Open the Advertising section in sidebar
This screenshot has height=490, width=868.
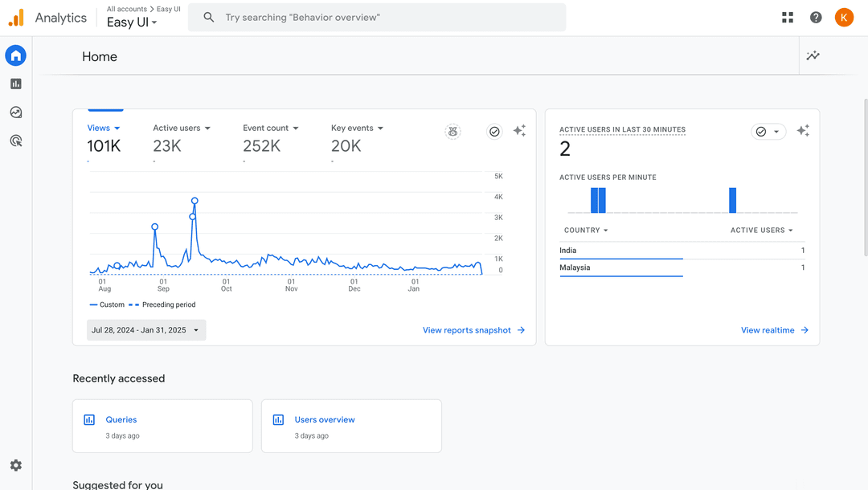click(x=15, y=141)
